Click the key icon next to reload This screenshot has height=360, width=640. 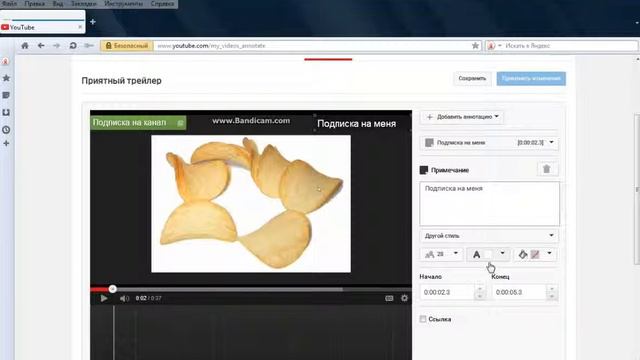[x=89, y=46]
